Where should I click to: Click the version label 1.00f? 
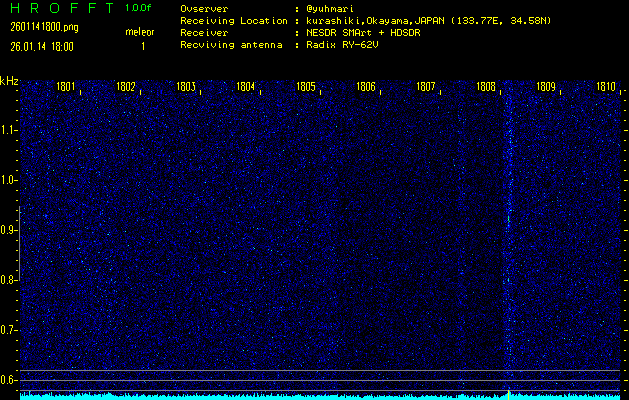click(x=138, y=8)
